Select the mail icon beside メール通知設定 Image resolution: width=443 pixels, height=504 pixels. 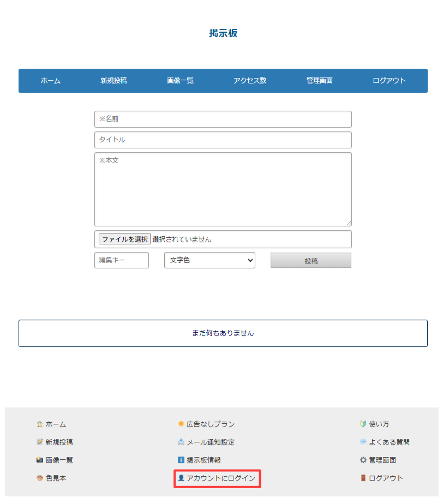click(x=181, y=442)
